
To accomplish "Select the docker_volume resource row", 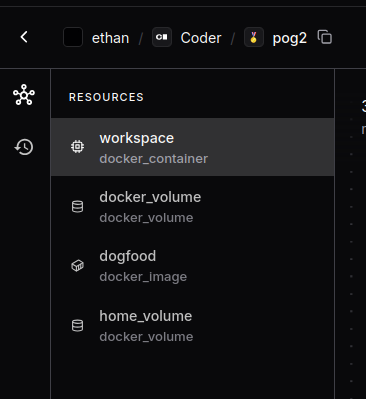I will coord(192,206).
